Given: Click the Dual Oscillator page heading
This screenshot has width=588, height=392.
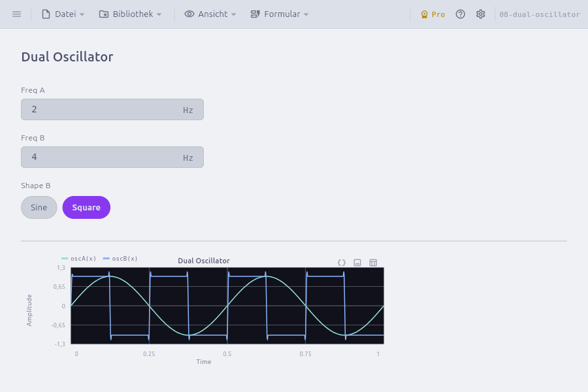Looking at the screenshot, I should pos(67,57).
